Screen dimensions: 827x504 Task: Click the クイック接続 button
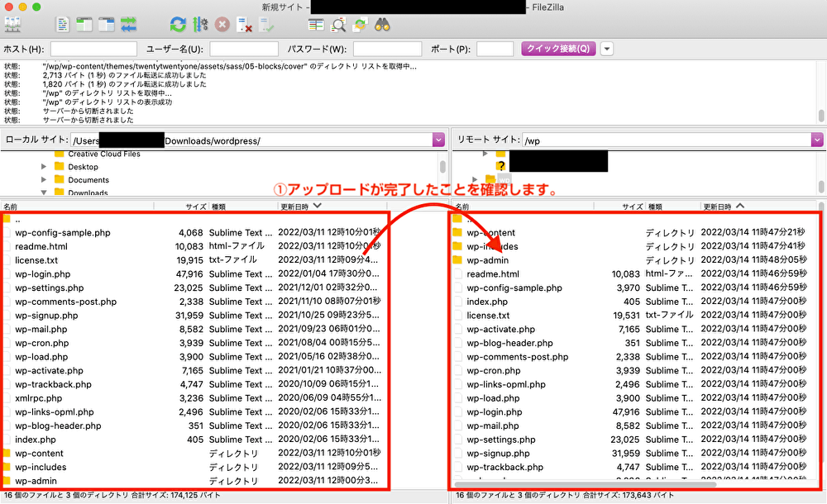point(558,49)
